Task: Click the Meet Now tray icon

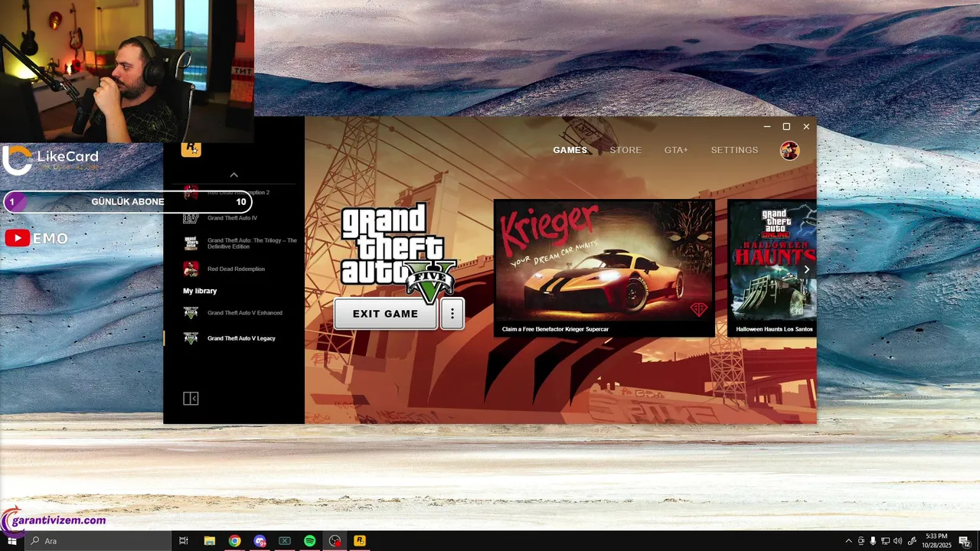Action: 861,541
